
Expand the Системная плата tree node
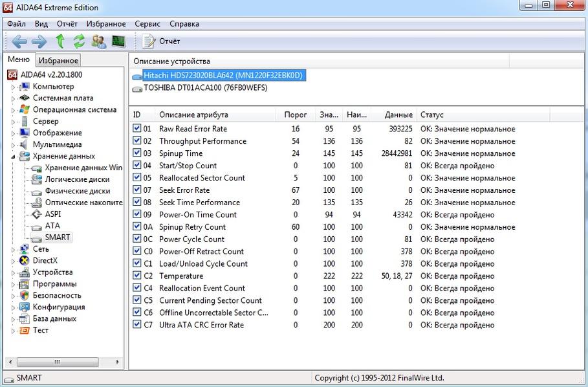pyautogui.click(x=13, y=98)
